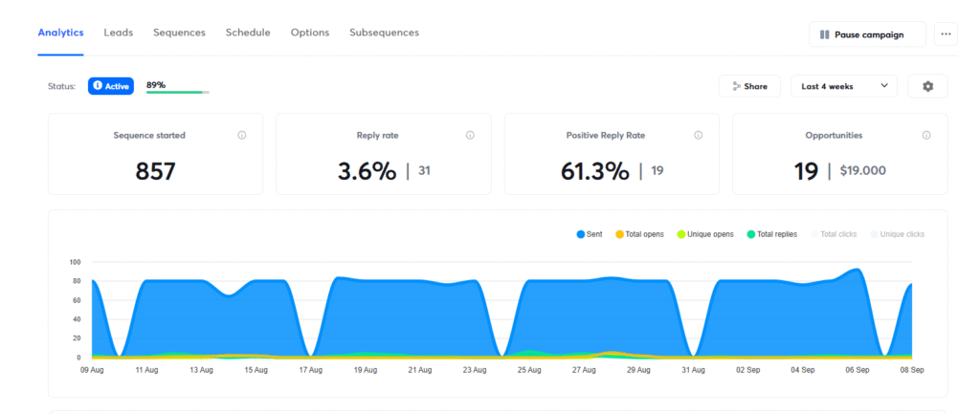Switch to the Leads tab

pos(119,33)
